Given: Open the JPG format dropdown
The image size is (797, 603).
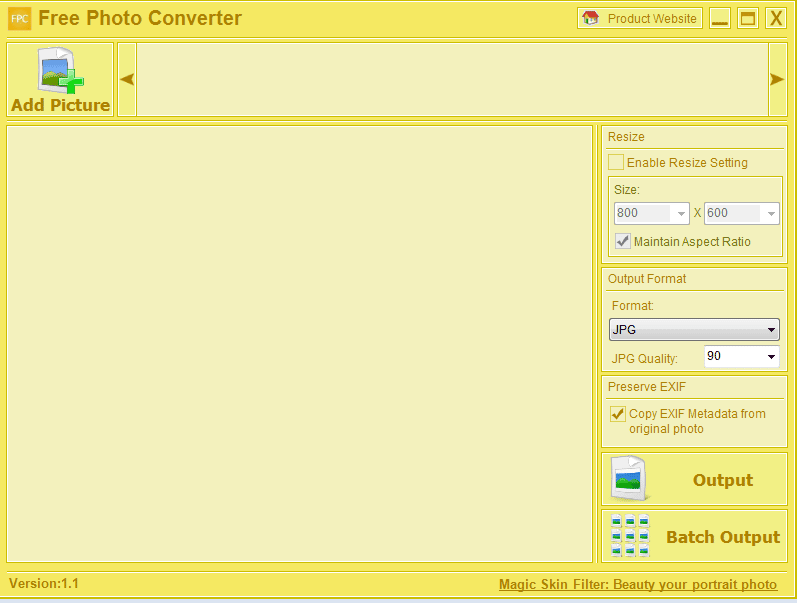Looking at the screenshot, I should tap(694, 329).
